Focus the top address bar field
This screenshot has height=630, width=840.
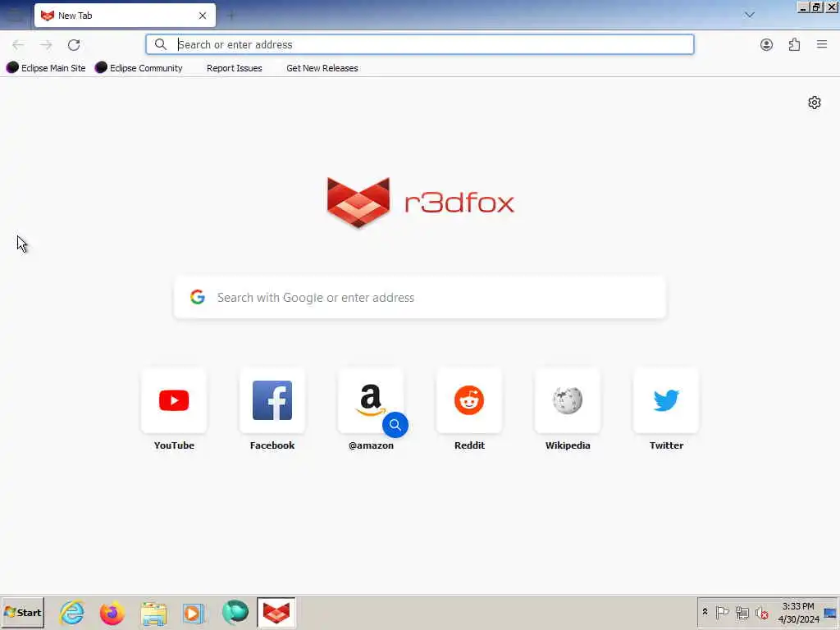[420, 44]
